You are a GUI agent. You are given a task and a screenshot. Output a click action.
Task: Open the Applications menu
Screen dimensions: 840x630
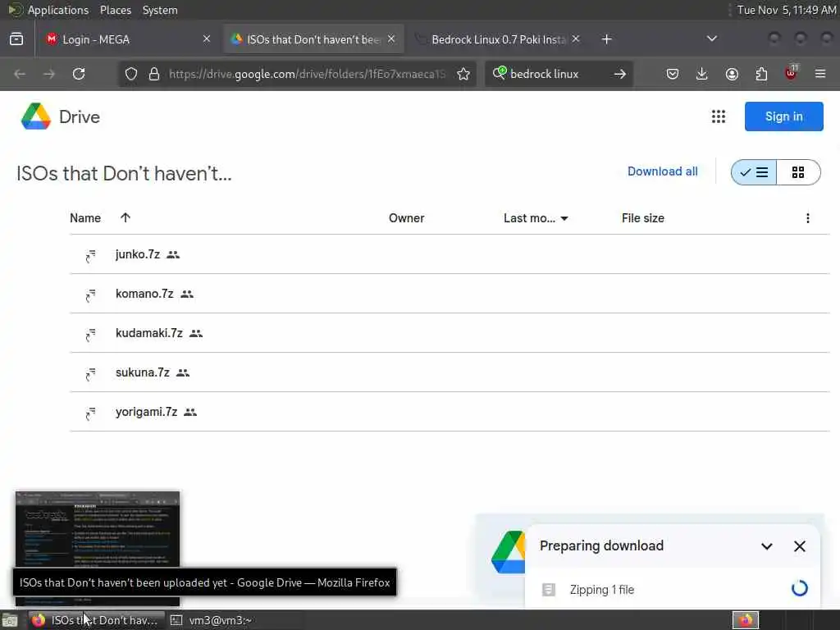pyautogui.click(x=58, y=10)
